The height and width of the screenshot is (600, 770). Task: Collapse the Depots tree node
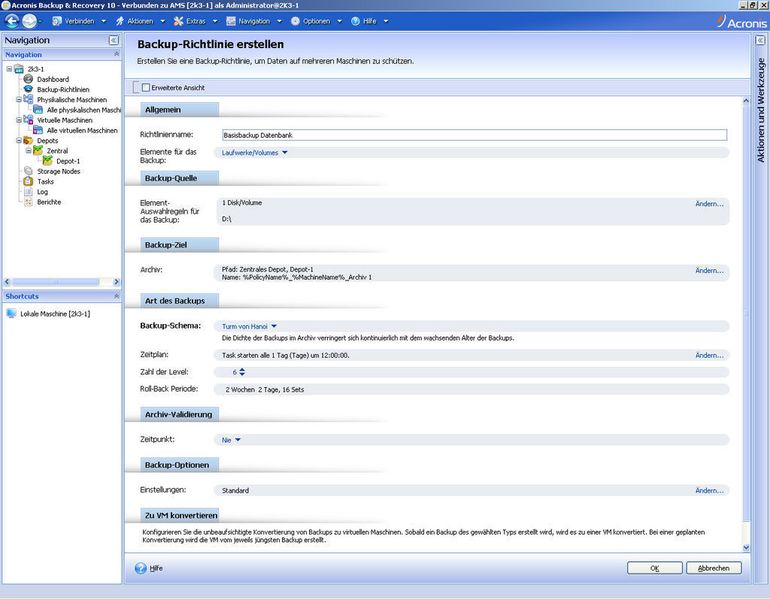[19, 140]
